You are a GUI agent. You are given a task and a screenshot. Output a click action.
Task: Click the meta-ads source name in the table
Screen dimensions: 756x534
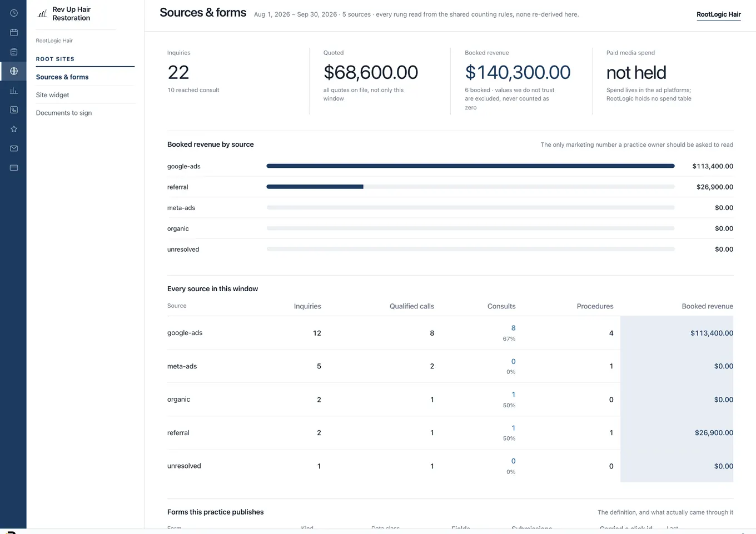tap(182, 366)
